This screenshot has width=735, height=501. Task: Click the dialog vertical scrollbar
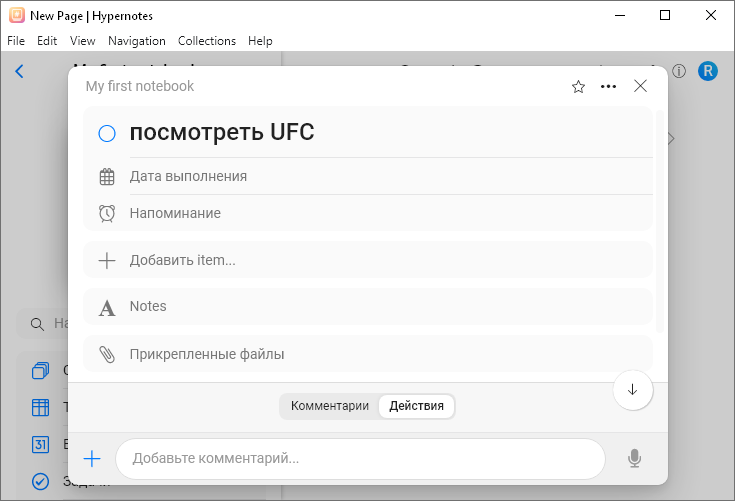point(659,221)
